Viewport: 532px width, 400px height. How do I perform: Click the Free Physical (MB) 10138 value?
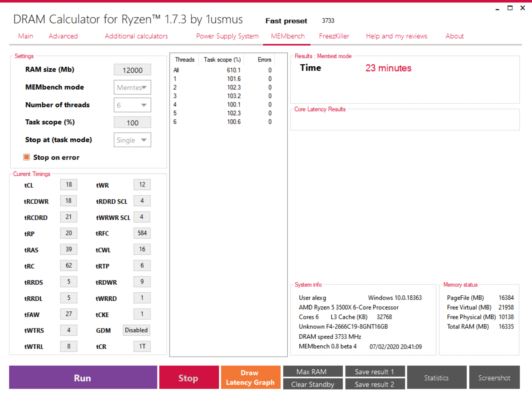pyautogui.click(x=506, y=317)
